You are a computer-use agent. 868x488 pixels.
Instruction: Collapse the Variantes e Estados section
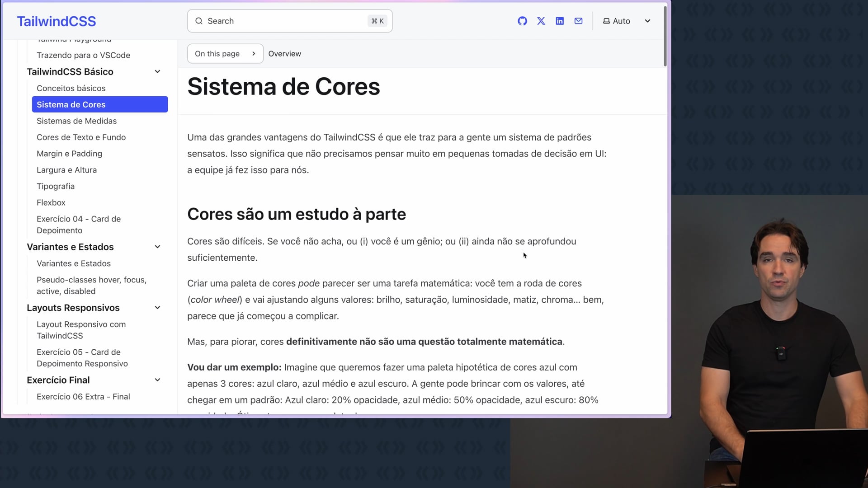click(x=157, y=247)
